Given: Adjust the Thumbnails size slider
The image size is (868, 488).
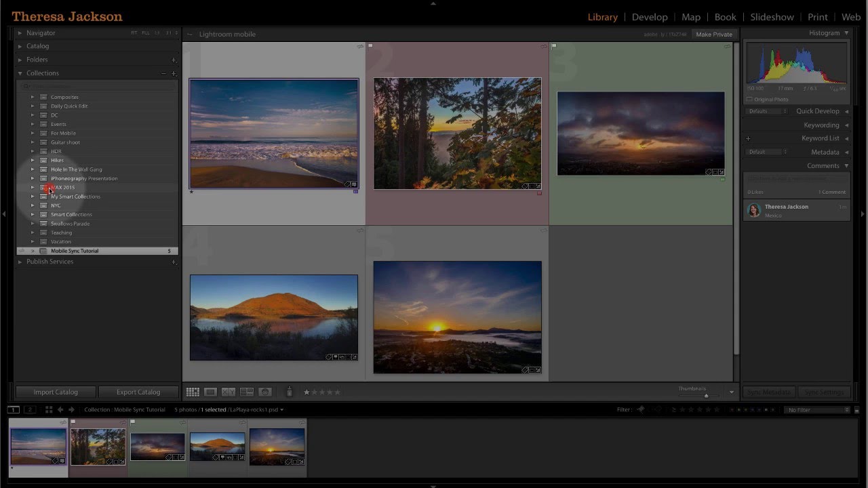Looking at the screenshot, I should click(706, 395).
